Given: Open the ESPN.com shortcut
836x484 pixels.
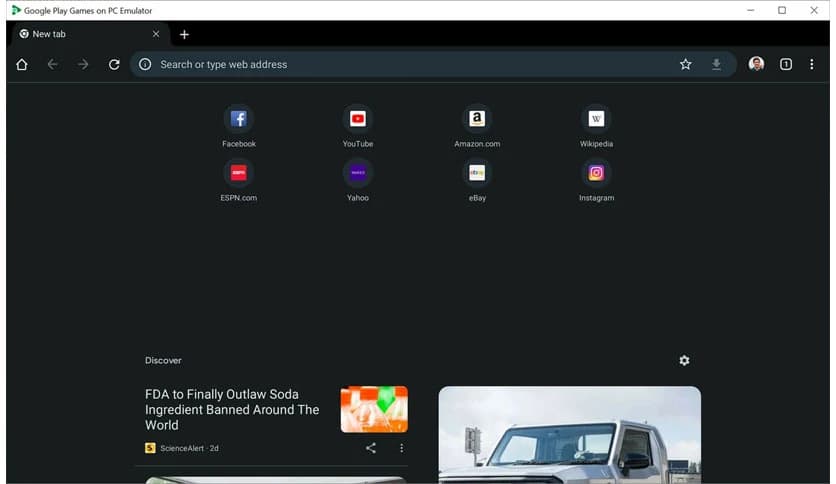Looking at the screenshot, I should pyautogui.click(x=239, y=180).
